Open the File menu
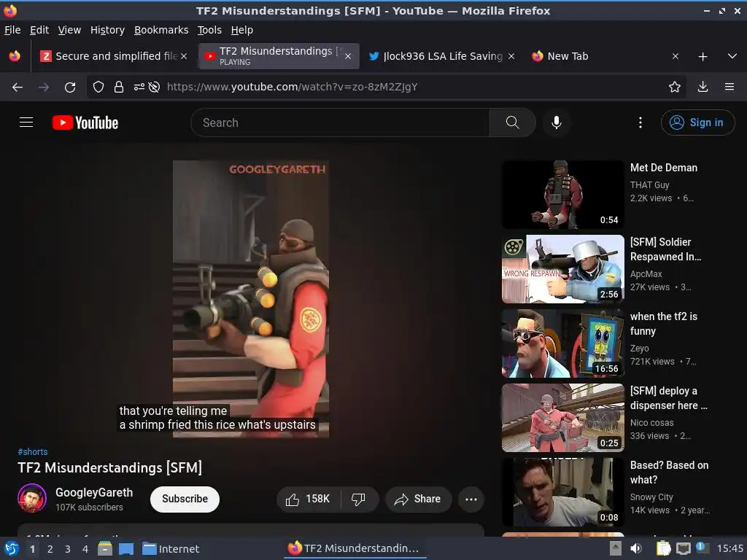 pyautogui.click(x=12, y=30)
